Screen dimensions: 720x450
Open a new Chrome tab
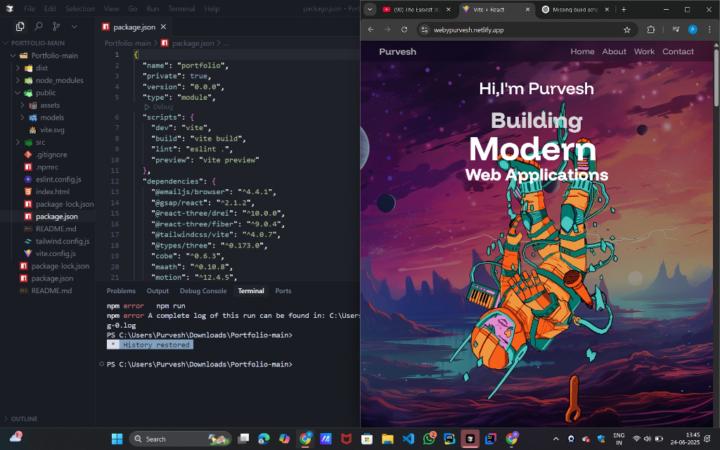click(x=624, y=9)
